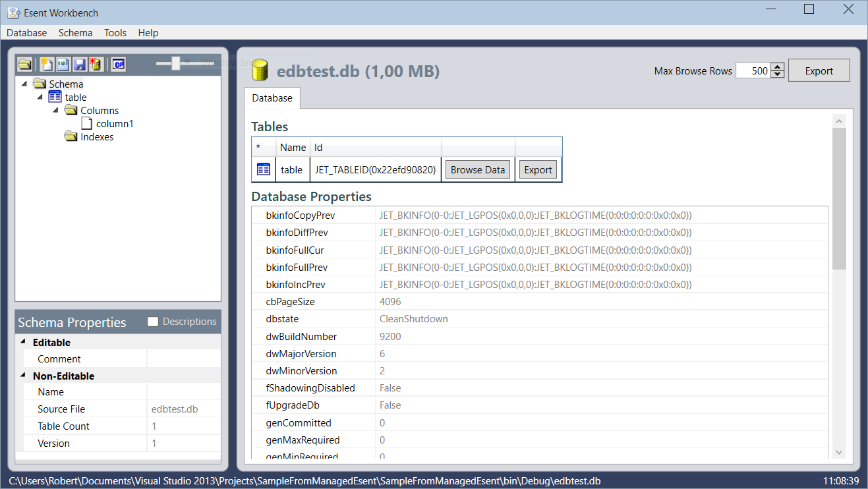Select the column1 tree item
868x489 pixels.
[115, 123]
